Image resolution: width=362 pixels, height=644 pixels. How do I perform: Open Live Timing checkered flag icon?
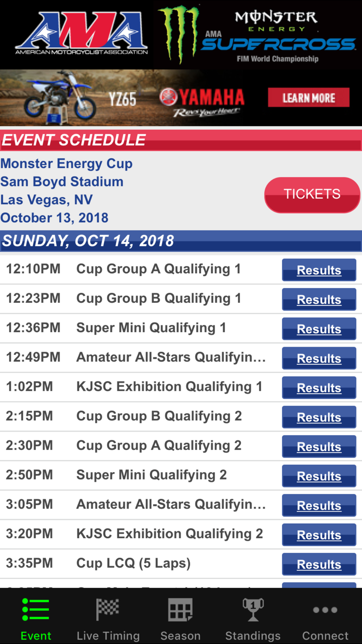[x=108, y=609]
